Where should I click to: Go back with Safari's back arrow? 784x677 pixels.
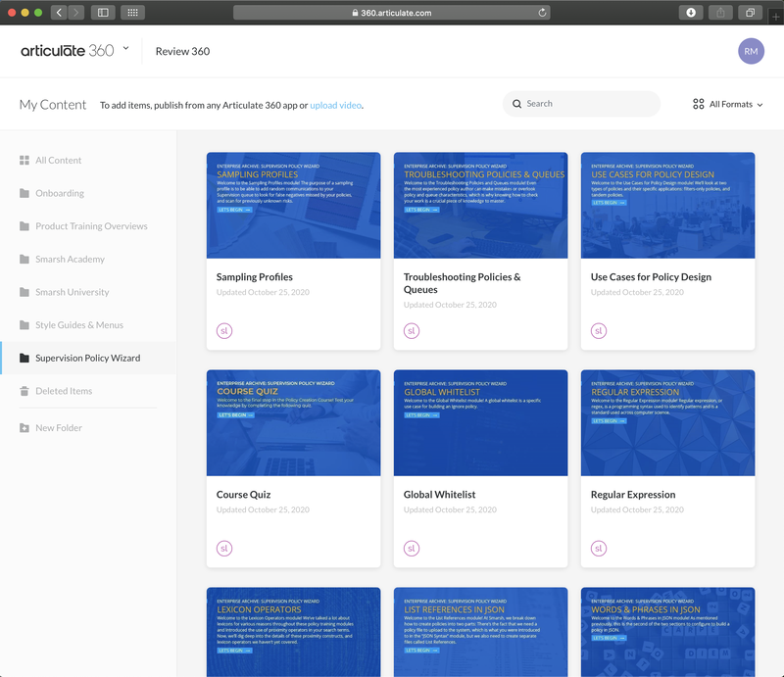tap(59, 13)
